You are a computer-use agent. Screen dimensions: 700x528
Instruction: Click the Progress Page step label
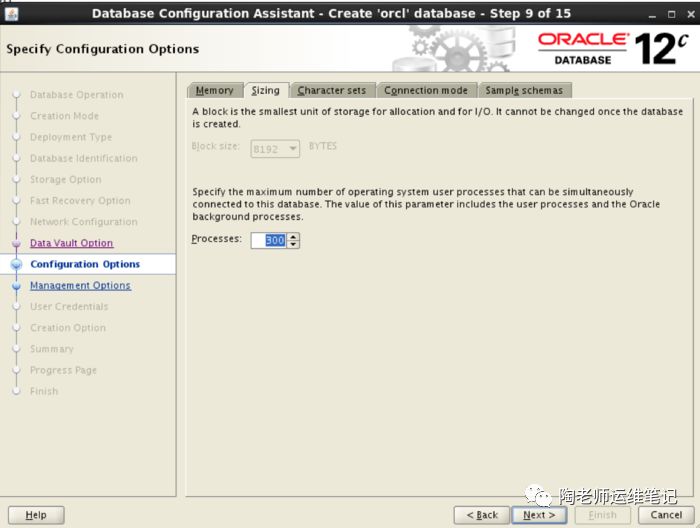(63, 370)
